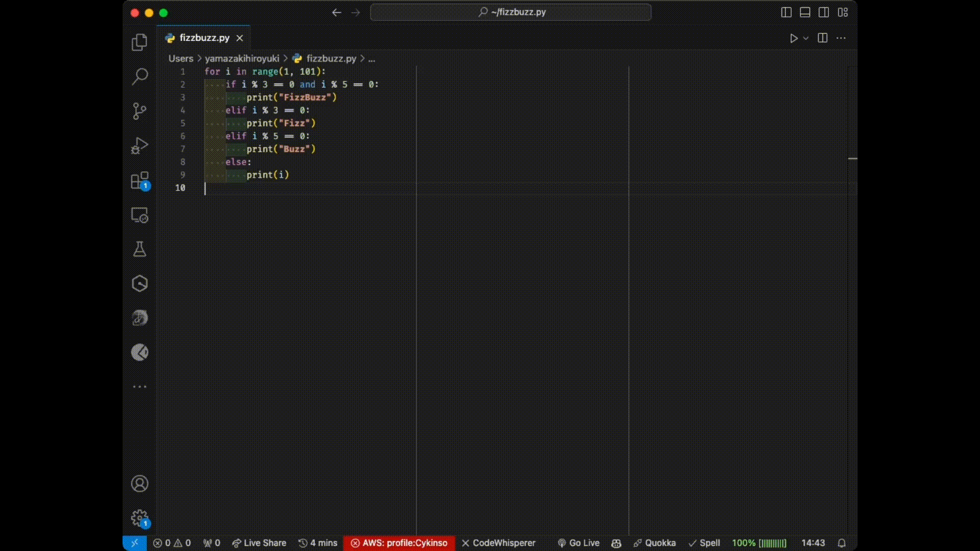Screen dimensions: 980x551
Task: Open the Accounts menu
Action: coord(139,484)
